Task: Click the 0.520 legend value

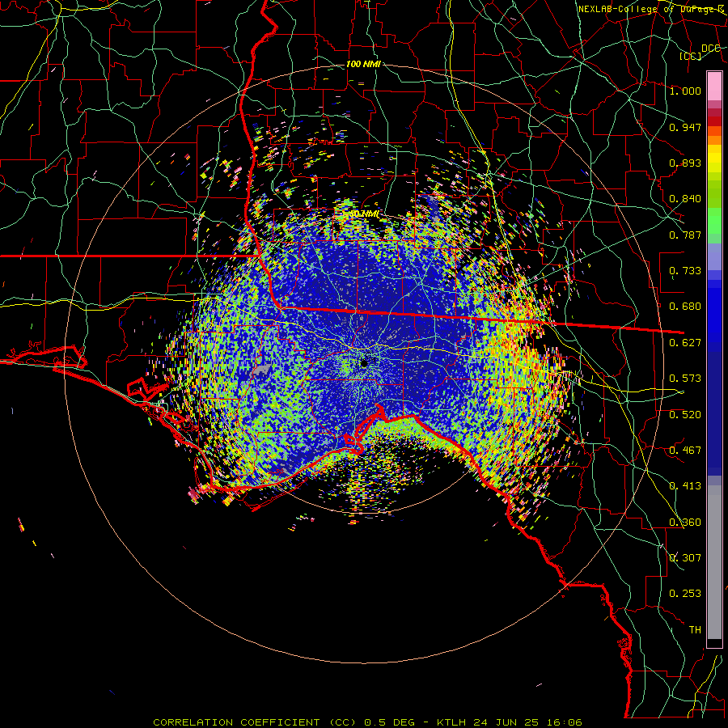Action: click(x=685, y=414)
